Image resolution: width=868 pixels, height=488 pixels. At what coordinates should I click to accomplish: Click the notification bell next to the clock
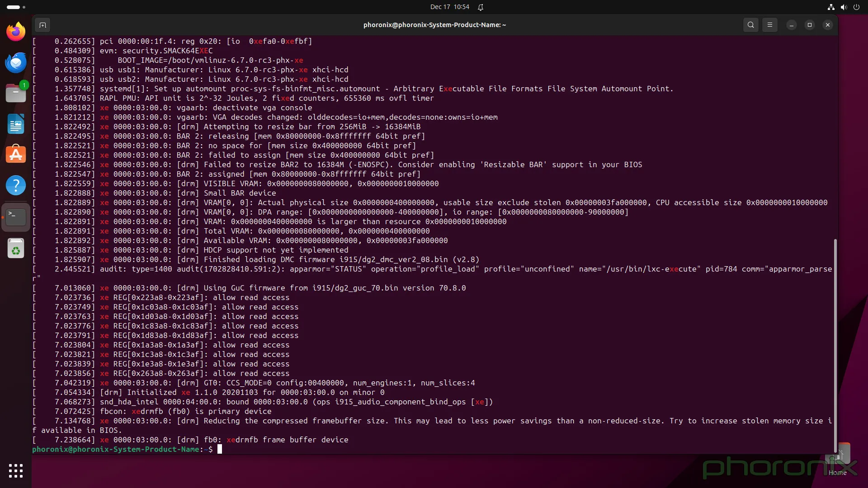pos(480,7)
